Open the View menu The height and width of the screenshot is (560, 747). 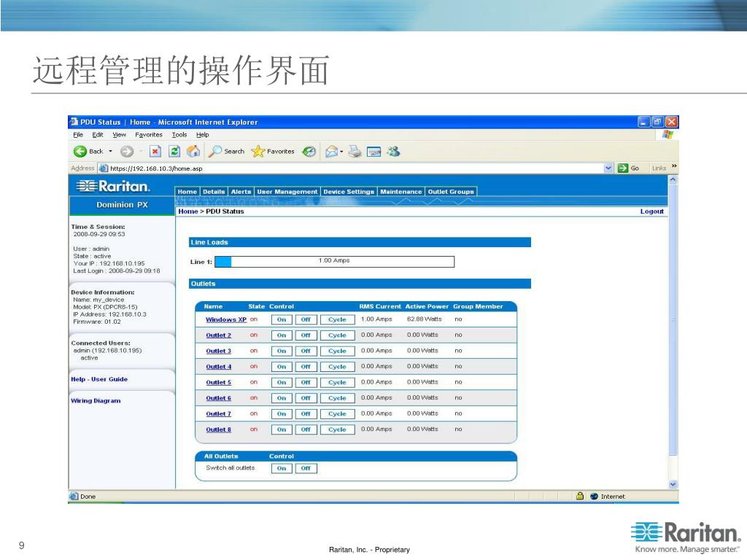point(119,135)
